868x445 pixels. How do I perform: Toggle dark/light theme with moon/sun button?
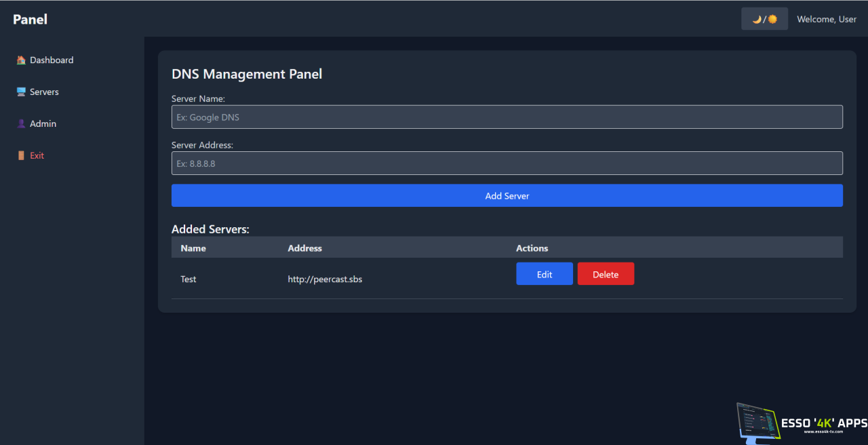[764, 19]
